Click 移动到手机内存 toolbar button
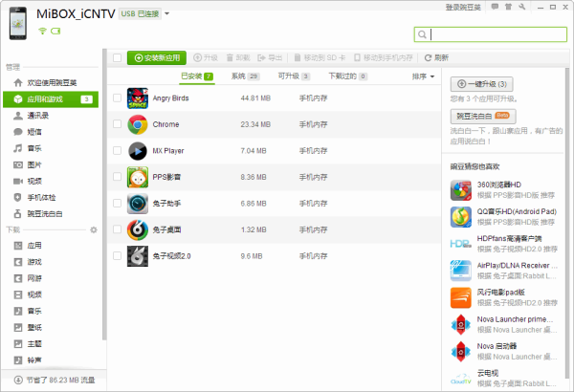 (384, 57)
